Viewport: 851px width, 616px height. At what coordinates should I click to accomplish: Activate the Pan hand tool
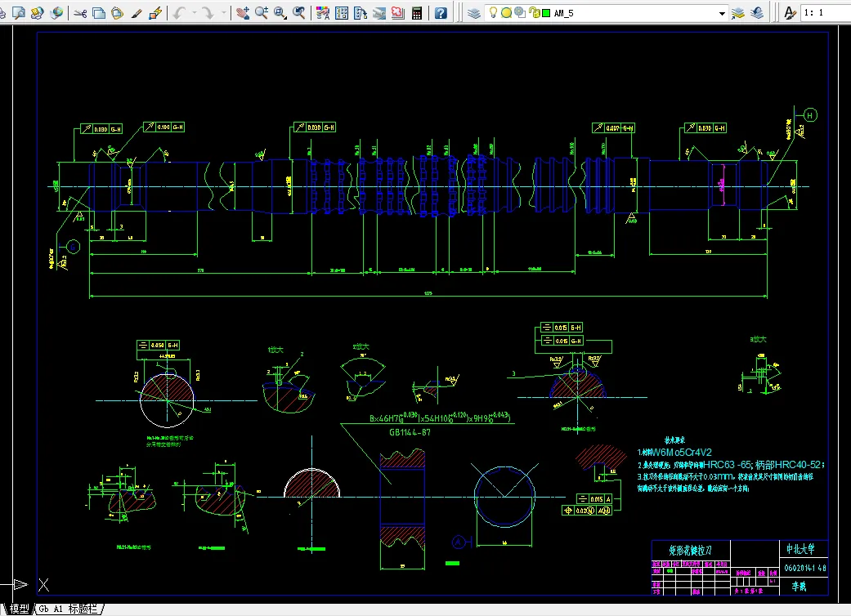pyautogui.click(x=243, y=13)
